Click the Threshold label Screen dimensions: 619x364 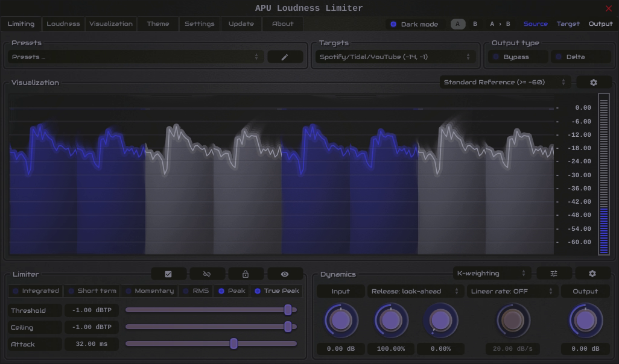[x=35, y=310]
